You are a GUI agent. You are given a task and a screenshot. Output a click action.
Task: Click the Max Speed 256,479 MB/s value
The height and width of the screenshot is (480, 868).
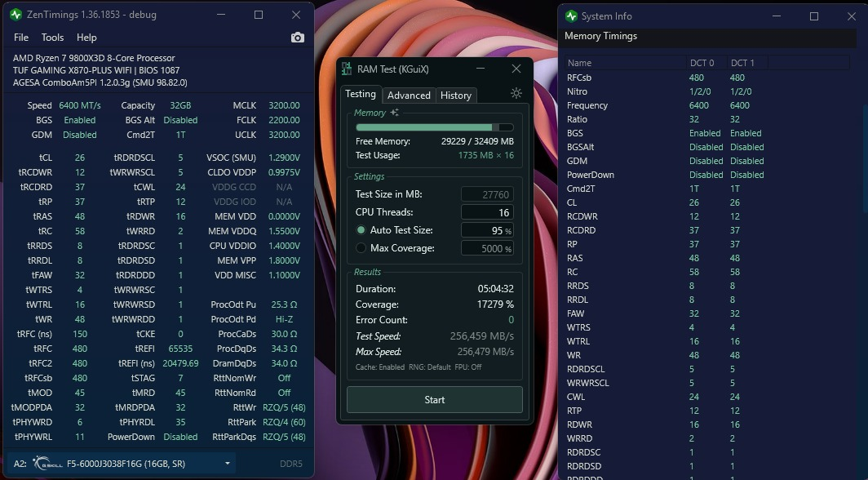[x=485, y=352]
